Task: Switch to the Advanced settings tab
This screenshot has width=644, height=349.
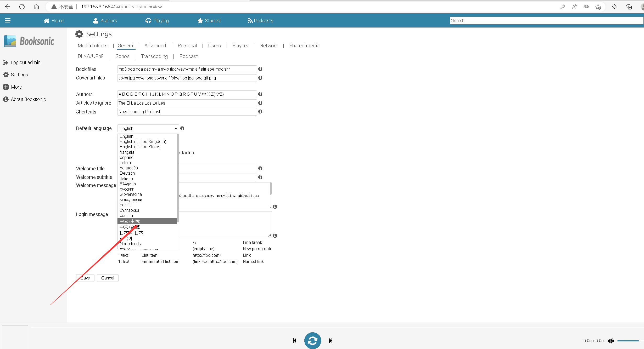Action: coord(155,46)
